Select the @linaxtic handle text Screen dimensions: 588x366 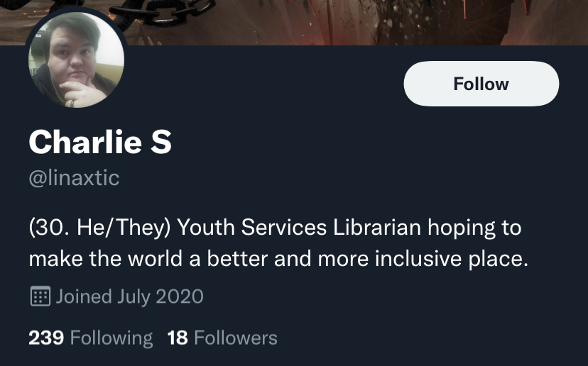[75, 177]
